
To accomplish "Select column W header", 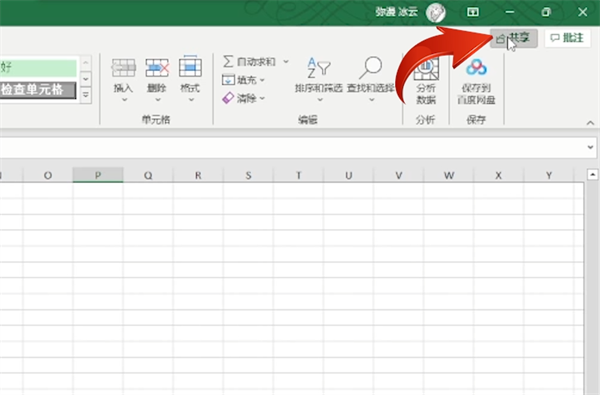I will click(x=449, y=175).
